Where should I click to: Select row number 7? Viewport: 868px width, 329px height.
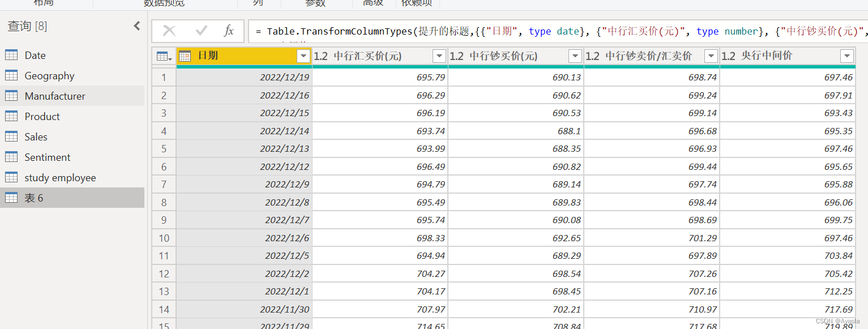tap(164, 185)
